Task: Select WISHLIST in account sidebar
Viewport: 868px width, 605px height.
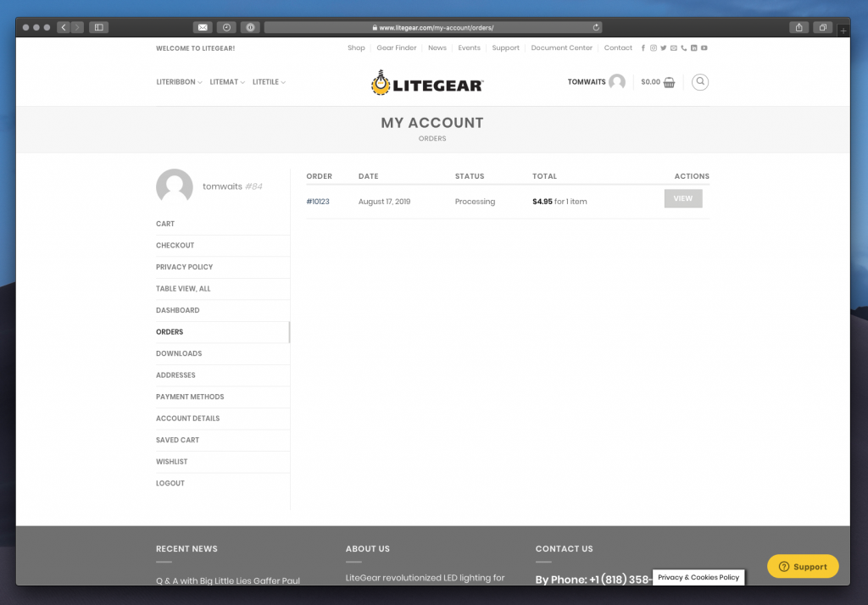Action: click(x=222, y=461)
